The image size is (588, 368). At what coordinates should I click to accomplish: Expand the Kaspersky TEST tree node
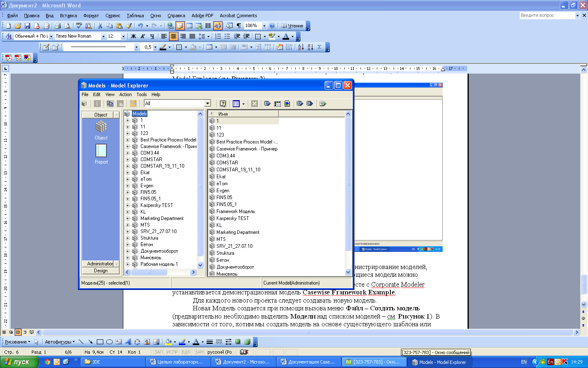127,205
